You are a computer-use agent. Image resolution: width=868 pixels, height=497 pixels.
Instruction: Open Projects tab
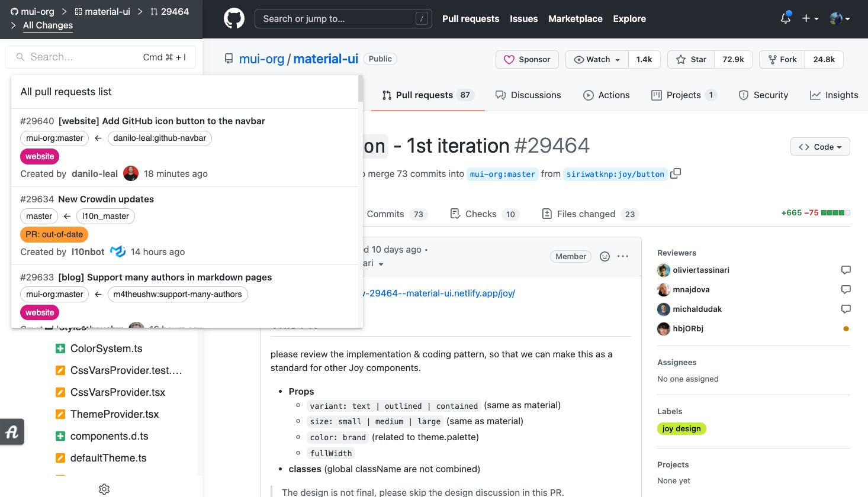684,95
